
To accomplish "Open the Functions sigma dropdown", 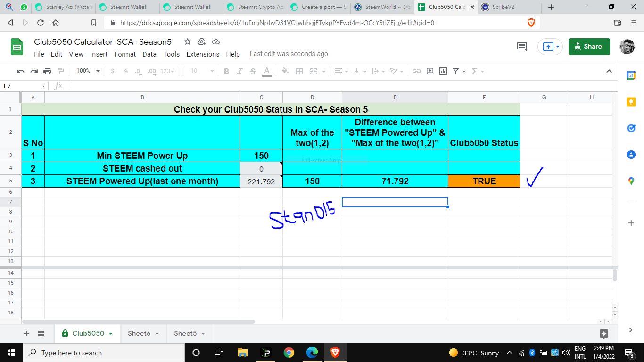I will 477,71.
